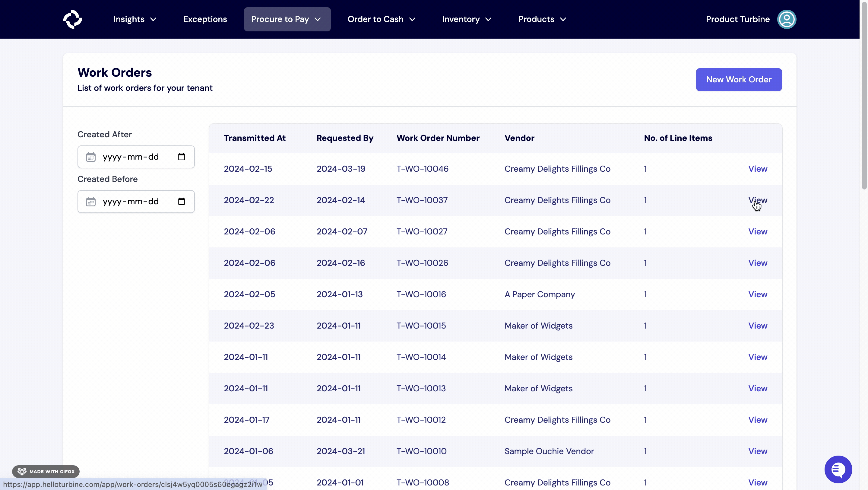Expand the Procure to Pay dropdown
Screen dimensions: 868x490
pos(287,19)
